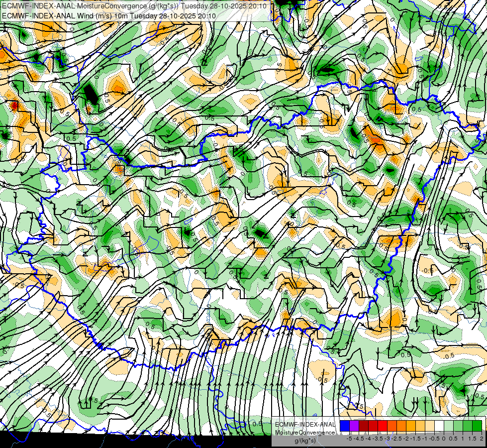Select the darkest red legend swatch
Screen dimensions: 487x448
pos(364,426)
